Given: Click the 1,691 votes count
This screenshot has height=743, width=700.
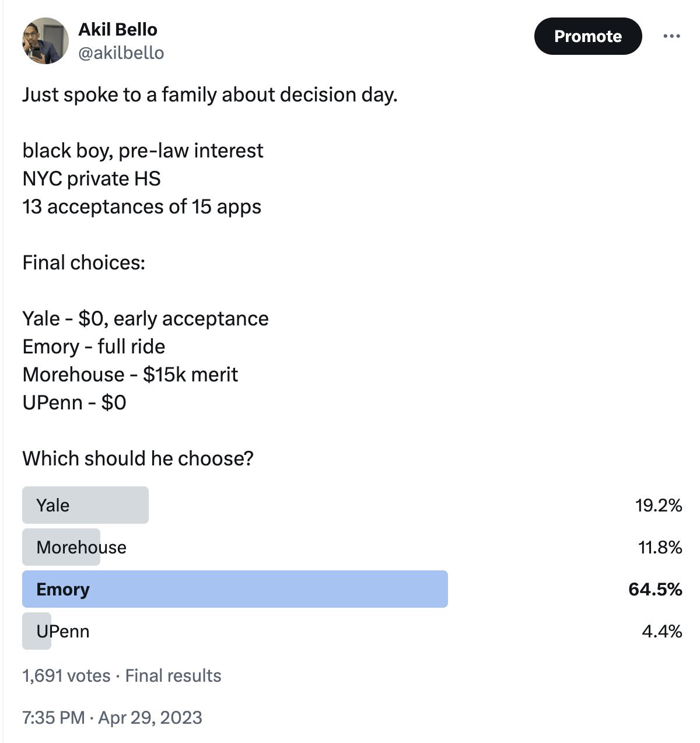Looking at the screenshot, I should [x=66, y=675].
